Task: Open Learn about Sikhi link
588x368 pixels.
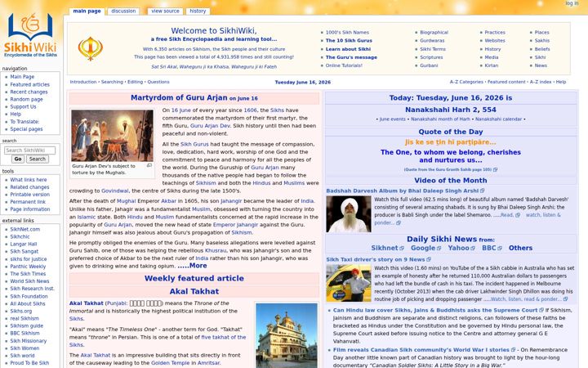Action: tap(348, 49)
